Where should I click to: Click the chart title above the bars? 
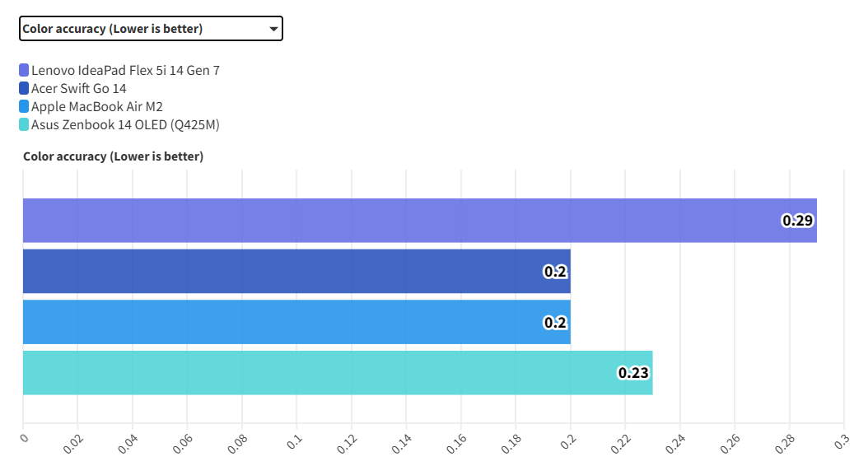point(113,156)
